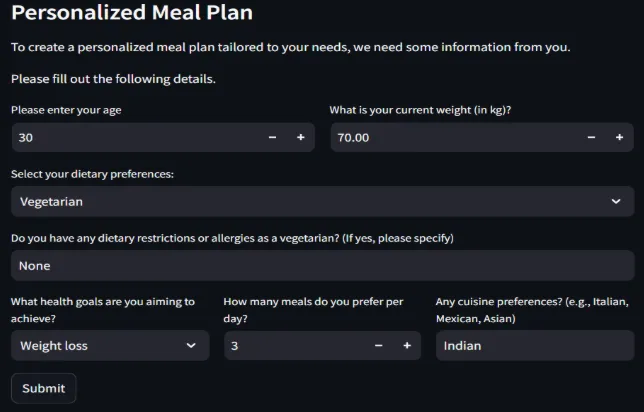The height and width of the screenshot is (412, 644).
Task: Click the weight field showing 70.00
Action: [450, 137]
